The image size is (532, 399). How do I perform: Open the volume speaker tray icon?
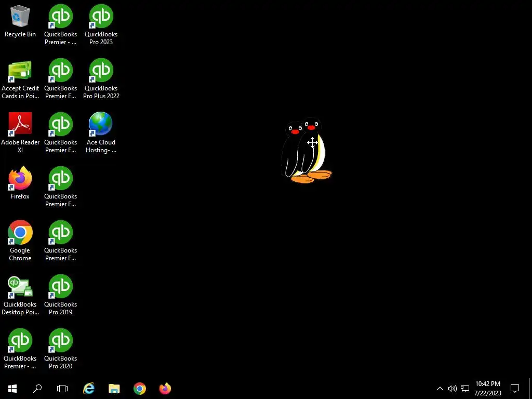(x=453, y=389)
